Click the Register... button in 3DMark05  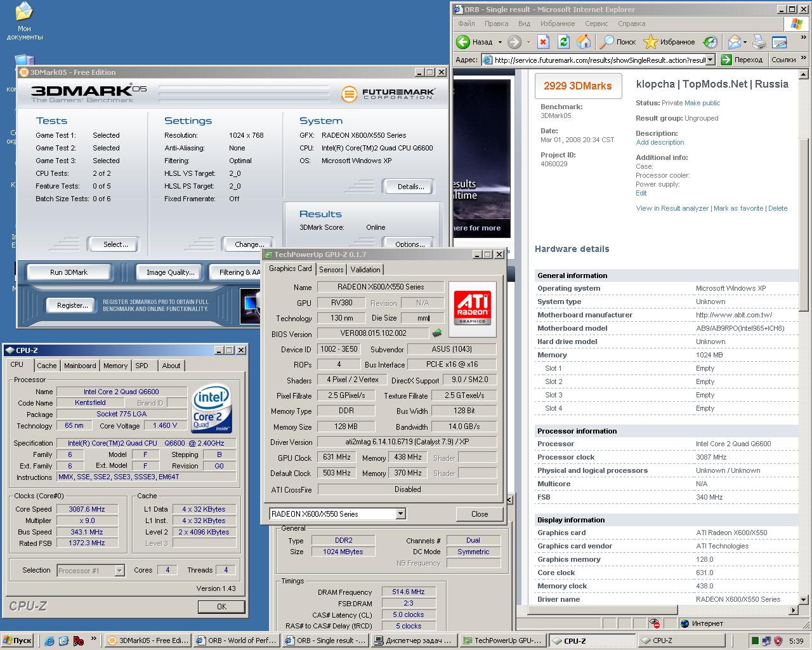coord(72,305)
